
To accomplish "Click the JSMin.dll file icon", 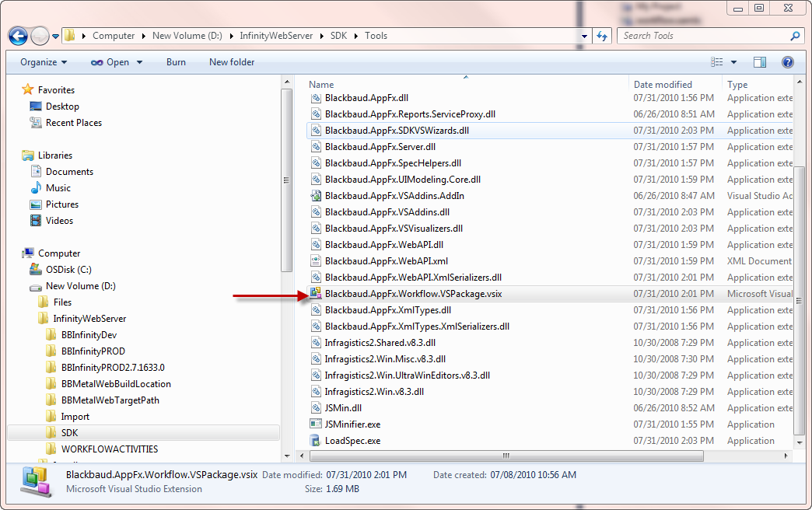I will click(x=315, y=408).
